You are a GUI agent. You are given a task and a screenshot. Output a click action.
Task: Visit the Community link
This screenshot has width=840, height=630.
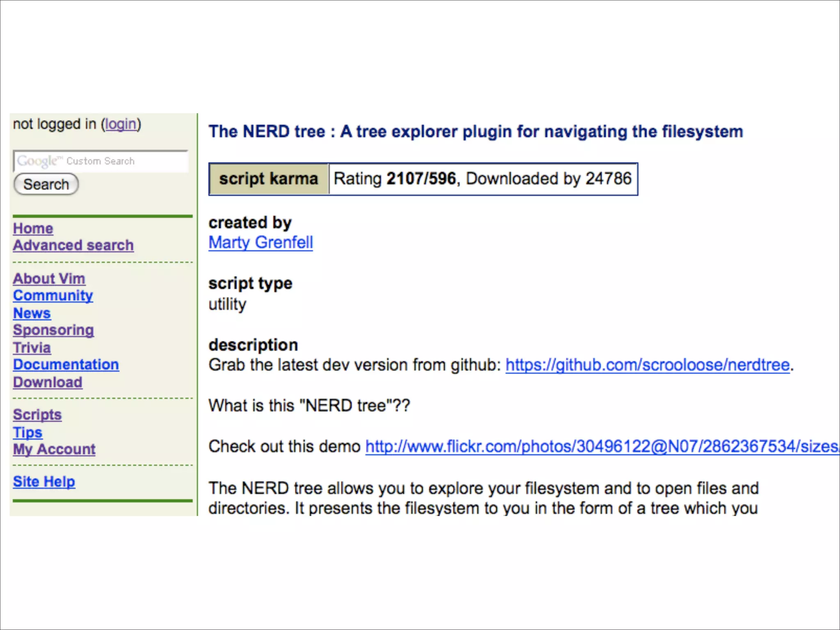pyautogui.click(x=53, y=296)
